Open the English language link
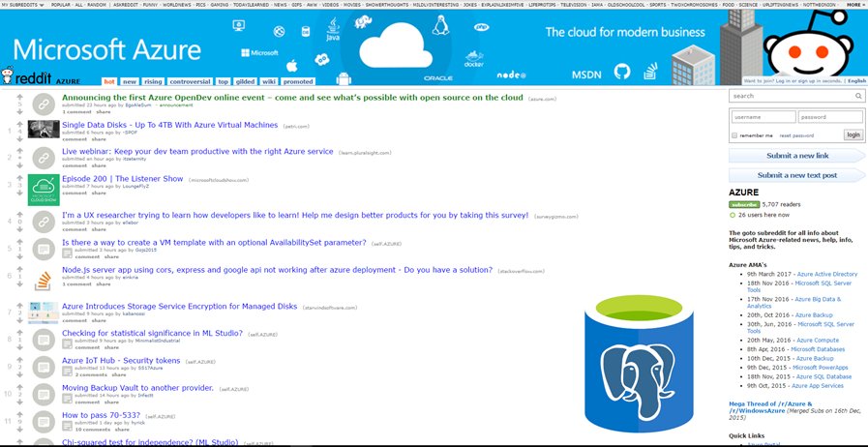The image size is (868, 447). [x=857, y=80]
